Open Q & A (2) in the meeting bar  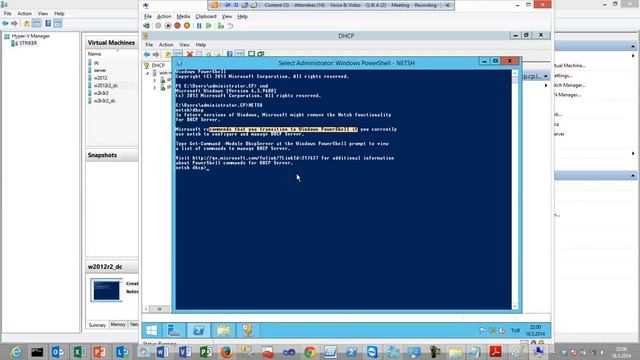pos(376,5)
